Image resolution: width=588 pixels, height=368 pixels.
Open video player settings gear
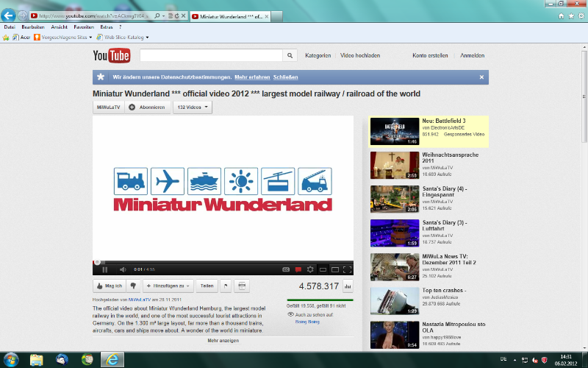310,269
